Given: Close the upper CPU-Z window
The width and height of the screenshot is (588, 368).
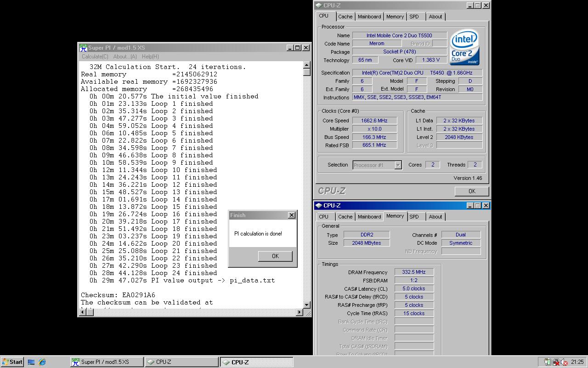Looking at the screenshot, I should click(486, 6).
